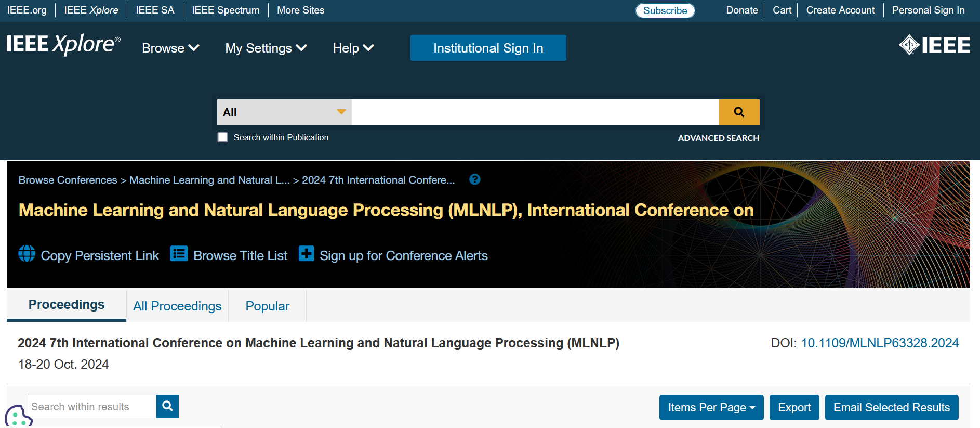Open the Items Per Page dropdown

[x=711, y=407]
